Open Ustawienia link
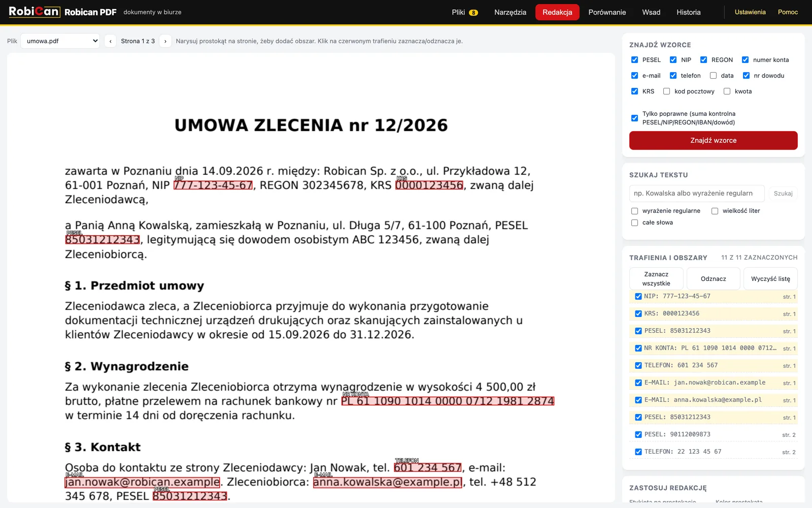This screenshot has width=812, height=508. [x=750, y=12]
